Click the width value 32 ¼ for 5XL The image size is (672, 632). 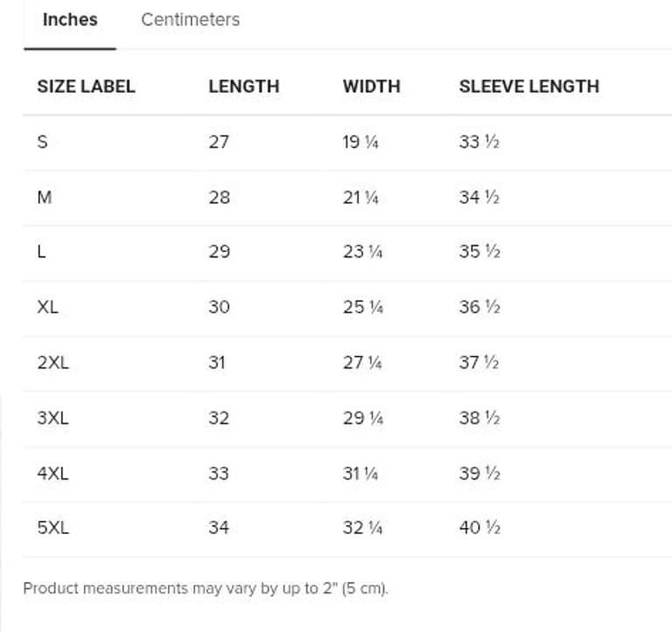360,528
